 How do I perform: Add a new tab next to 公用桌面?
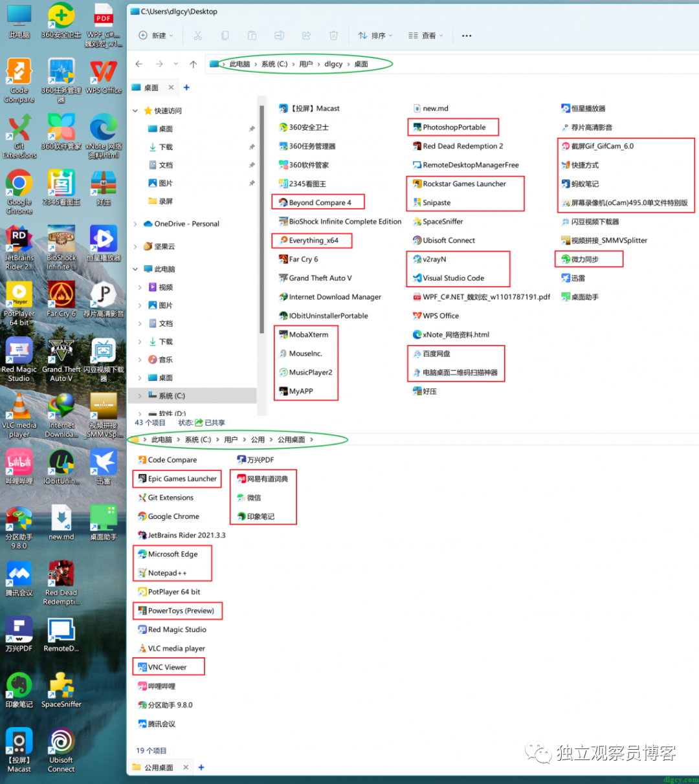[201, 767]
